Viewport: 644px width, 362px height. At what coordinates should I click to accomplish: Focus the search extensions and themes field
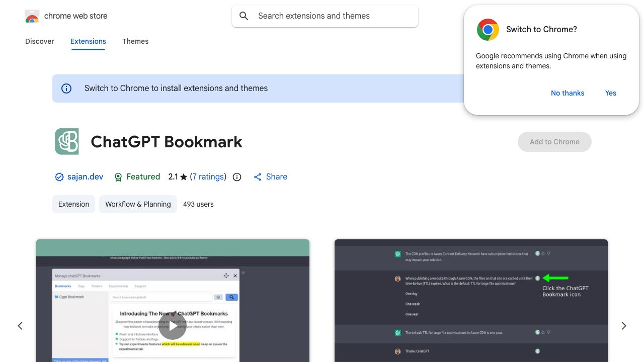pyautogui.click(x=325, y=16)
